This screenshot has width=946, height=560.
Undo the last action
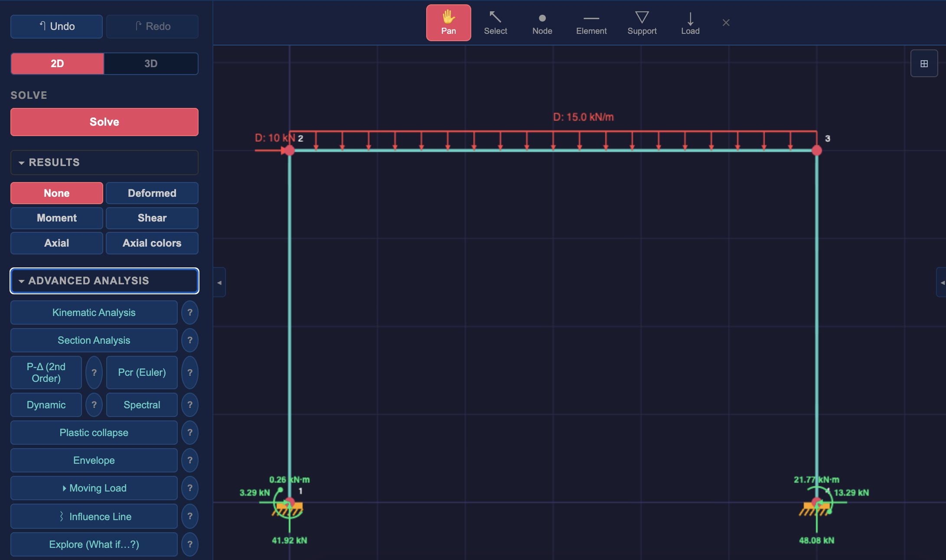click(x=57, y=26)
